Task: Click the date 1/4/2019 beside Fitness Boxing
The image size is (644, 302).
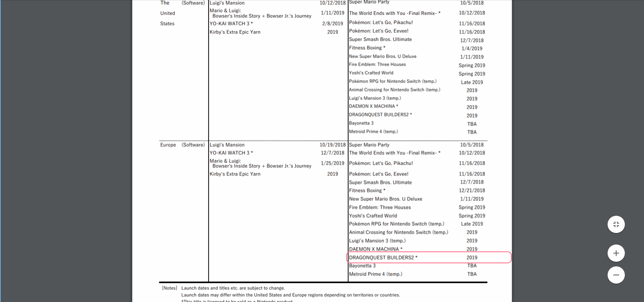Action: 472,49
